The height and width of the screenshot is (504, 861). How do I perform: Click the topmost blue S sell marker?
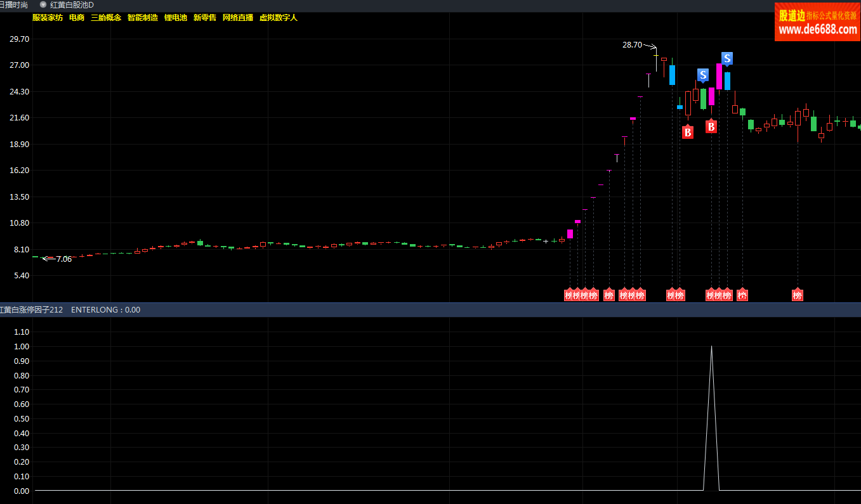click(727, 58)
